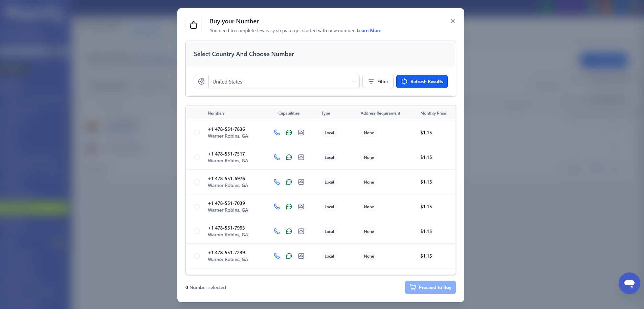Click the +1 478-551-7993 number row

click(x=226, y=228)
